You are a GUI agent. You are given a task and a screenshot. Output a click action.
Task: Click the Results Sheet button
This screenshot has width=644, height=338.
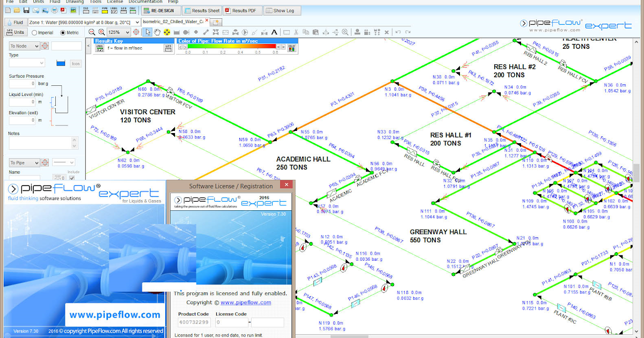(x=202, y=10)
